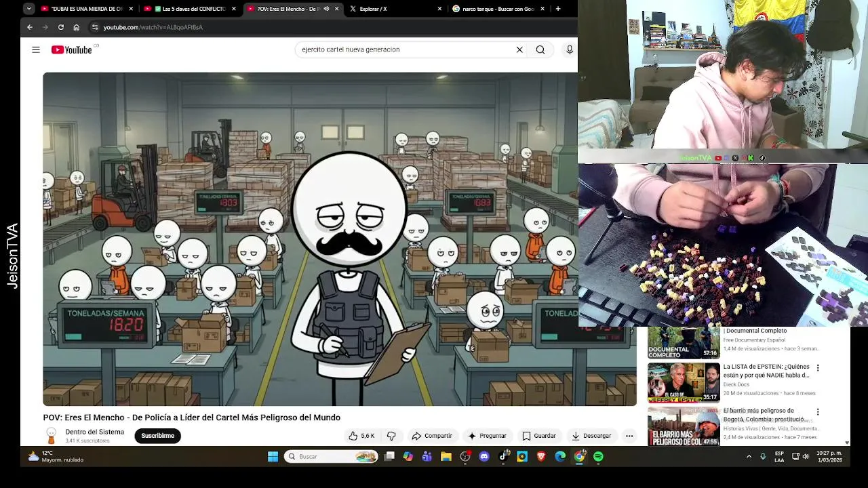868x488 pixels.
Task: Open TikTok app from the taskbar
Action: click(x=503, y=457)
